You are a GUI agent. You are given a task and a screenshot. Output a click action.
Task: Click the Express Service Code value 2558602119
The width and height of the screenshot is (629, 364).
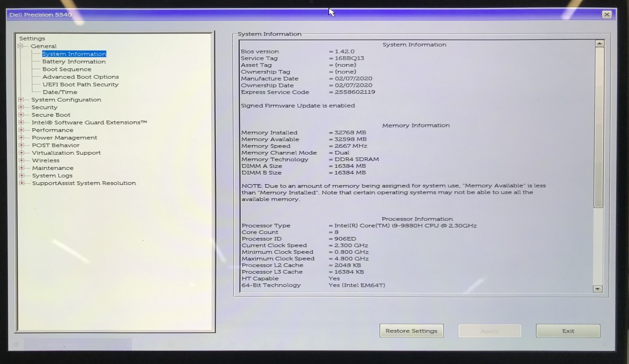click(355, 92)
